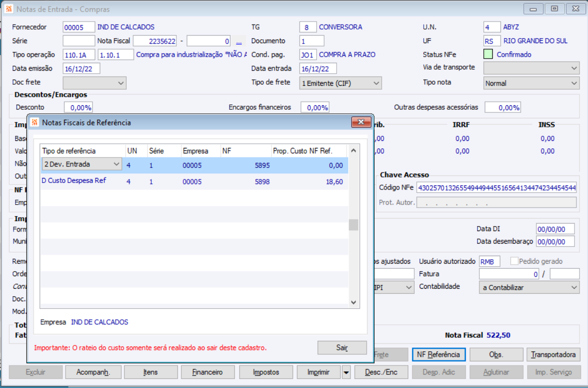
Task: Expand the Contabilidade combo box
Action: click(x=574, y=287)
